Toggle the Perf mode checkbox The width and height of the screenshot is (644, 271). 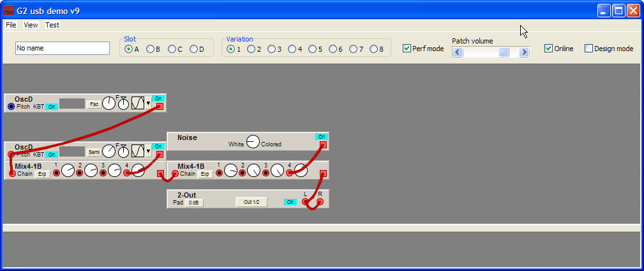point(407,49)
